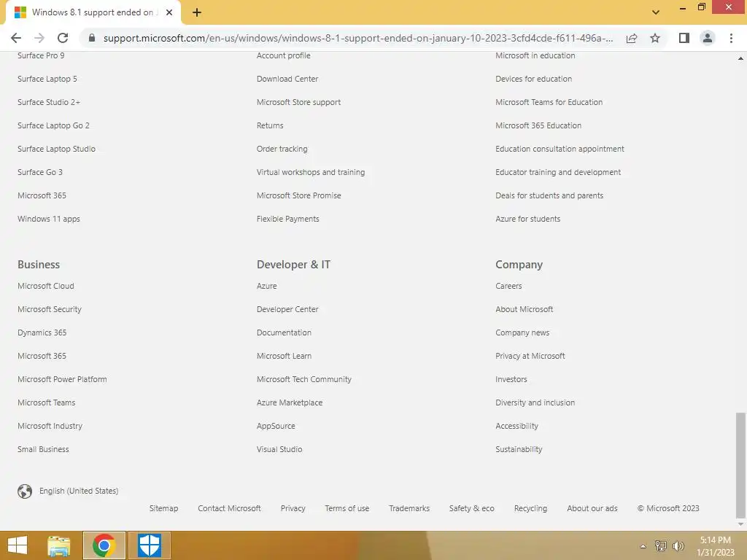The height and width of the screenshot is (560, 747).
Task: Click network icon in system tray
Action: [x=661, y=545]
